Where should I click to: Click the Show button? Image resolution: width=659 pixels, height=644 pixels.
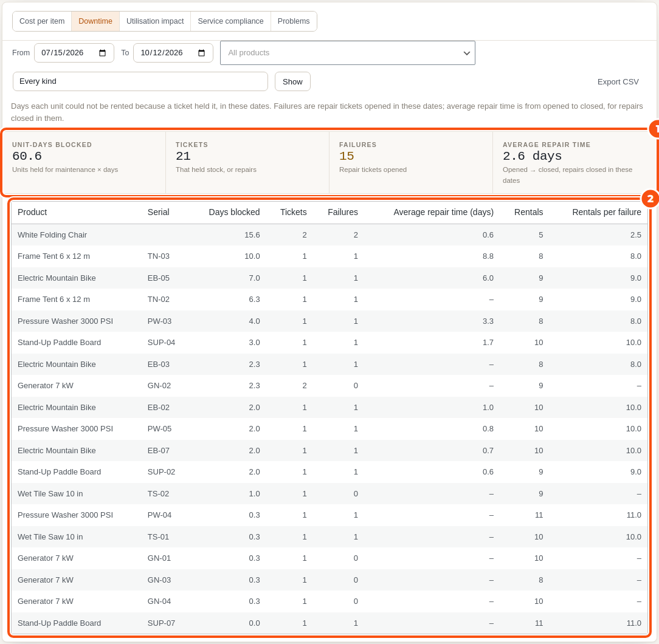point(292,81)
